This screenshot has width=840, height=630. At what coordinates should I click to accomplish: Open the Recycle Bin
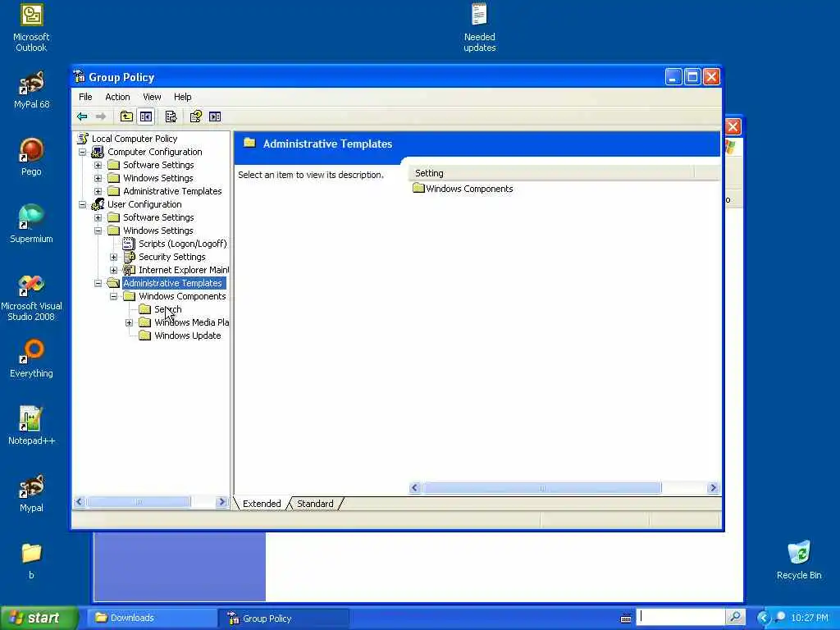click(x=799, y=560)
